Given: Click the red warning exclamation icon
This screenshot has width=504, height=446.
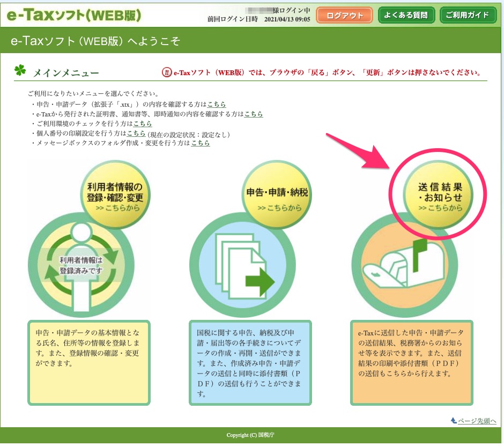Looking at the screenshot, I should [167, 72].
